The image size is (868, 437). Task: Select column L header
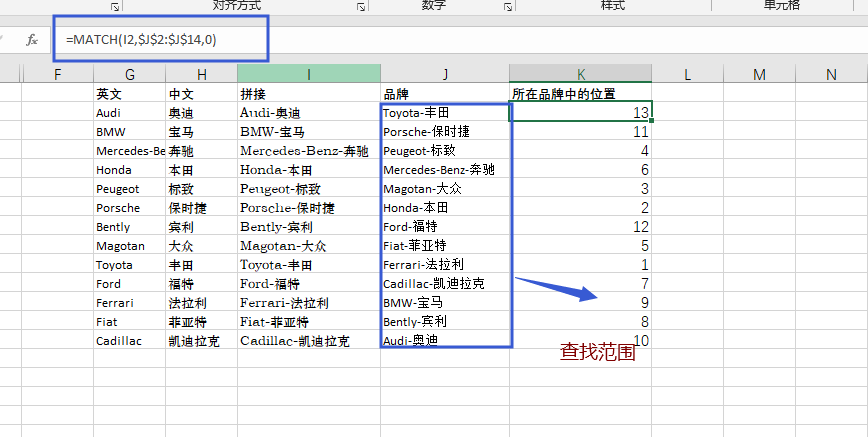(x=688, y=74)
